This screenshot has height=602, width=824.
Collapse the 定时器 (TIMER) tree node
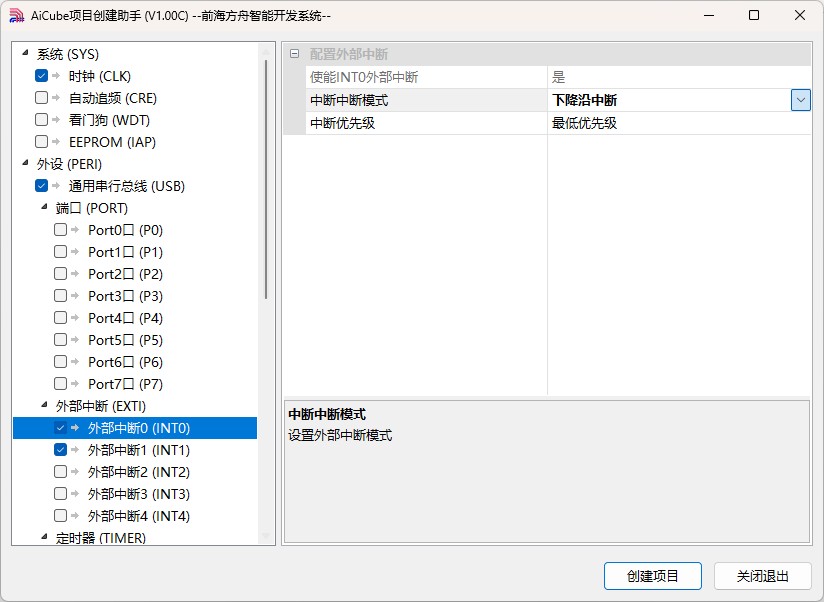pos(44,537)
